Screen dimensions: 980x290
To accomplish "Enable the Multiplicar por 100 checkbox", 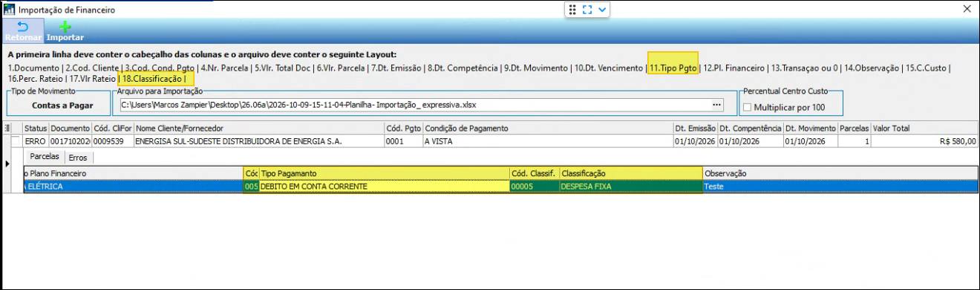I will tap(748, 108).
